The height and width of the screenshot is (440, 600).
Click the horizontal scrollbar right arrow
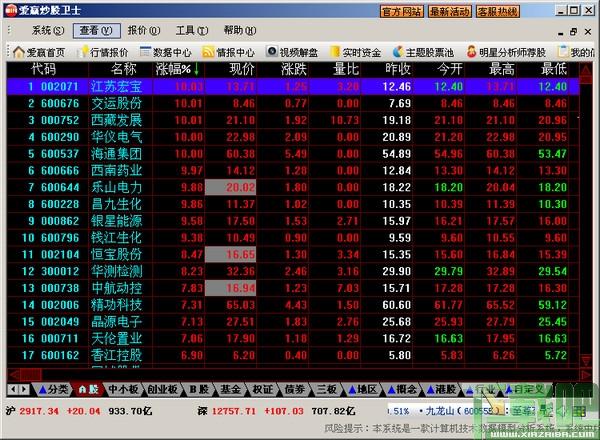point(586,375)
